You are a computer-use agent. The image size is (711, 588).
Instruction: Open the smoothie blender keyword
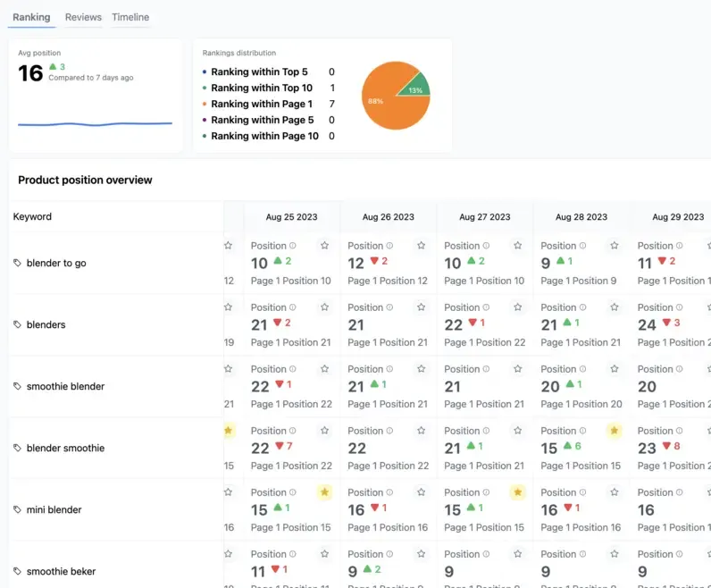[x=65, y=387]
